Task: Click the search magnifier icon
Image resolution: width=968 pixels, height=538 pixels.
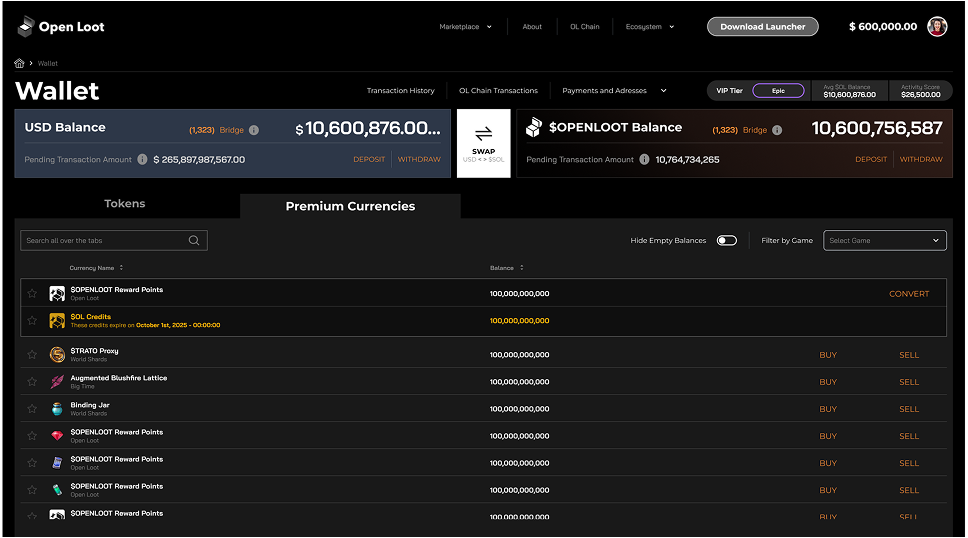Action: click(x=194, y=240)
